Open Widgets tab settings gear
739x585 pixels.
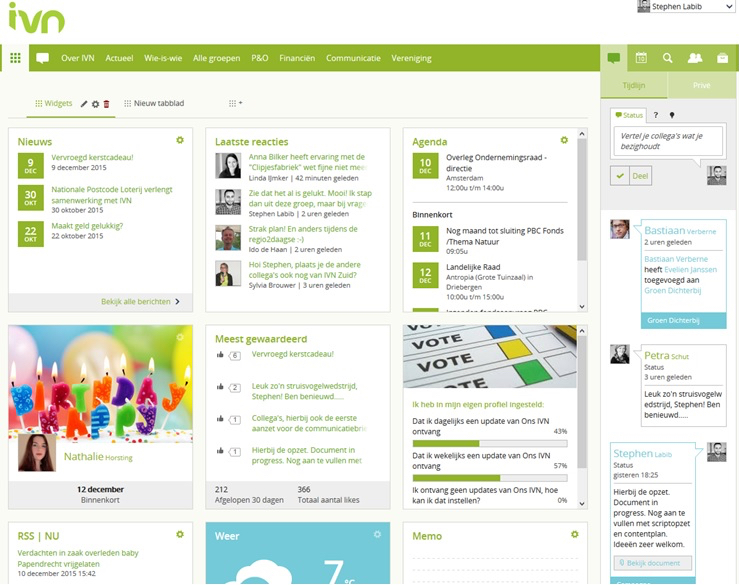tap(95, 104)
